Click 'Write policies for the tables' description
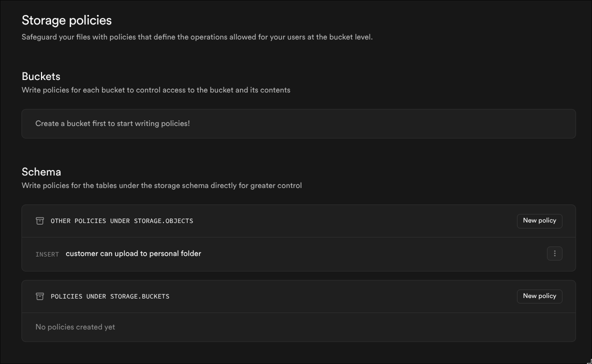 point(161,185)
